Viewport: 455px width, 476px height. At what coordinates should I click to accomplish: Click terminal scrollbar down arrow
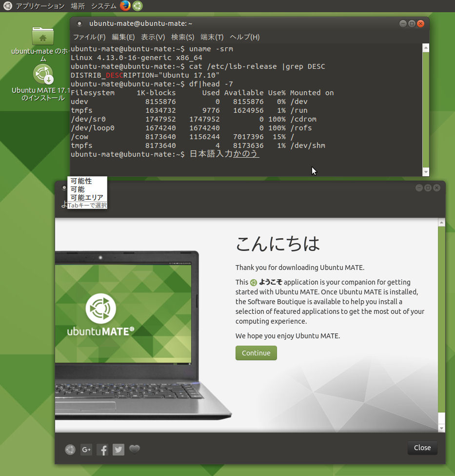(426, 172)
